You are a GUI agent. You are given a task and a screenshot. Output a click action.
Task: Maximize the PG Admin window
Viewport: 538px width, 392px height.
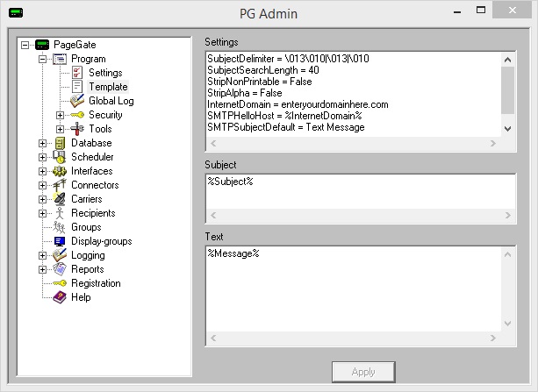[x=481, y=10]
